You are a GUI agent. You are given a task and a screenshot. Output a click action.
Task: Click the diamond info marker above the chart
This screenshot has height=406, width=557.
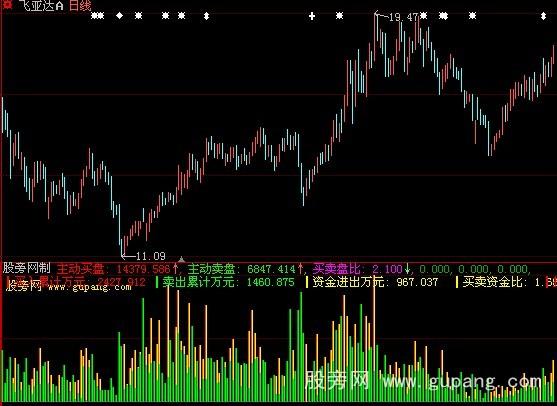pyautogui.click(x=120, y=16)
